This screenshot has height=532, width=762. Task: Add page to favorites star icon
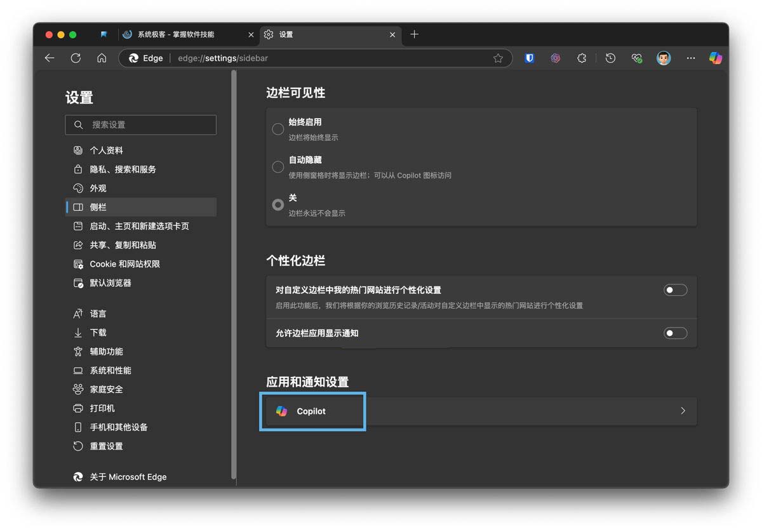tap(498, 58)
